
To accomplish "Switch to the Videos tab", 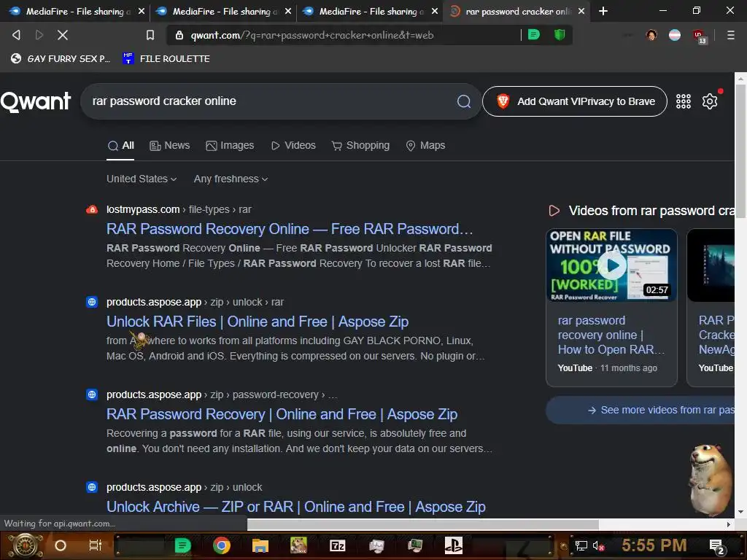I will 293,146.
